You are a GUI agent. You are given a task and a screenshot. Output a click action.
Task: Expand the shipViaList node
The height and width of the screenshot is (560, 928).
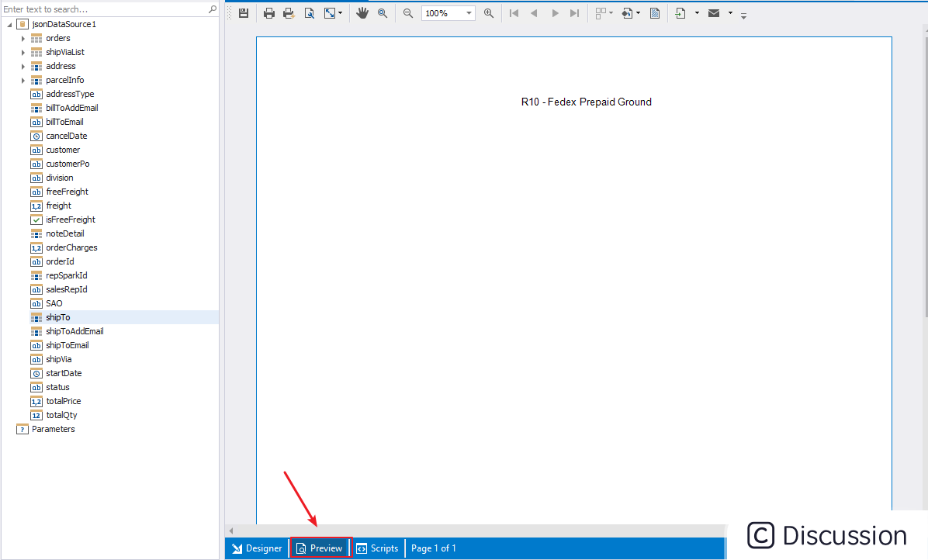[23, 53]
